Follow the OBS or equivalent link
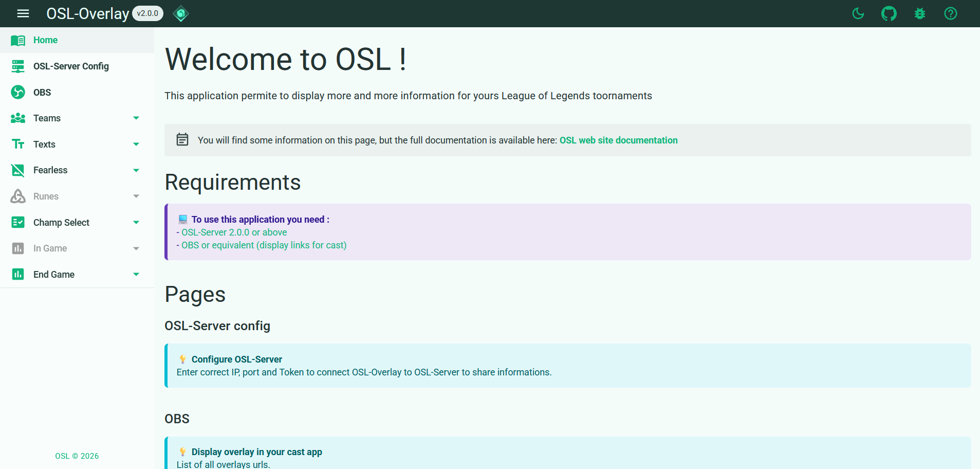The width and height of the screenshot is (980, 469). click(x=264, y=245)
